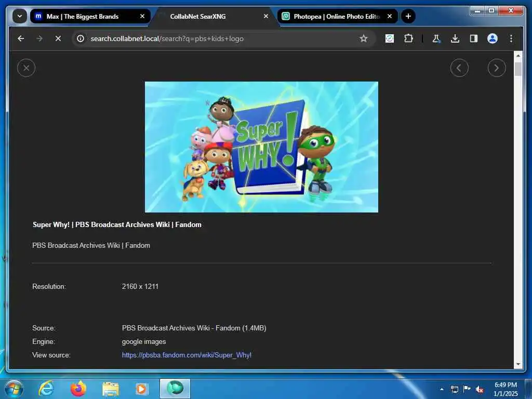Switch to CollabNet SearXNG tab
Image resolution: width=532 pixels, height=399 pixels.
point(214,16)
